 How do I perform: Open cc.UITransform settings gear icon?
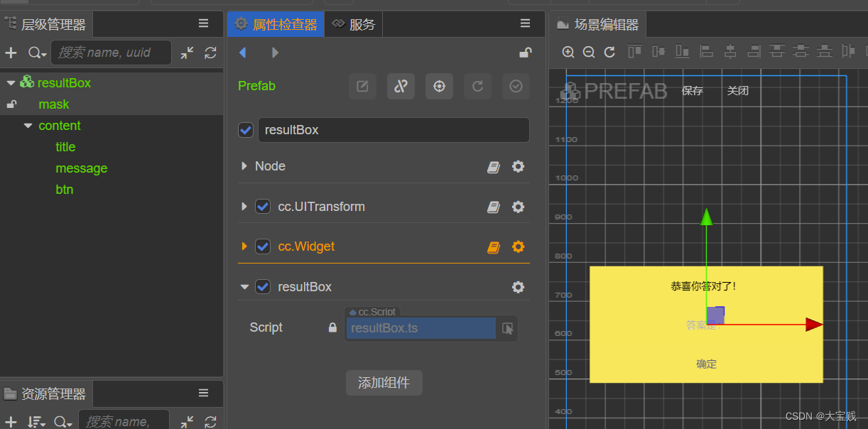tap(518, 207)
